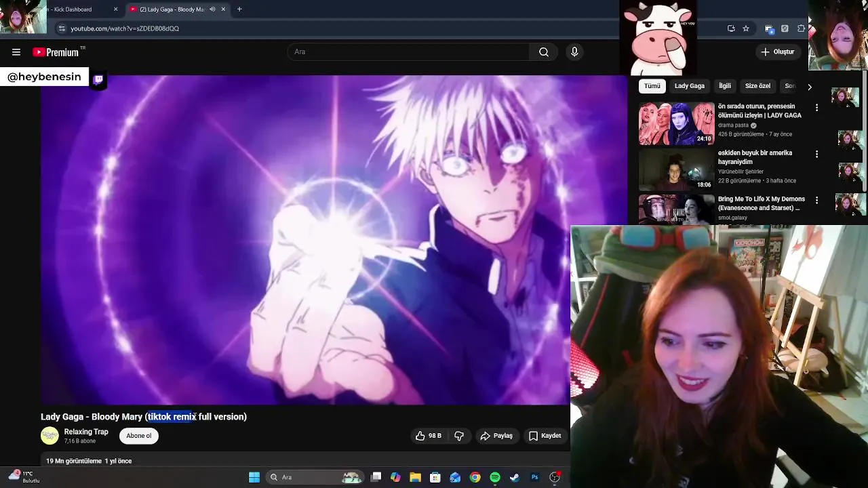This screenshot has height=488, width=868.
Task: Open the Chrome extensions puzzle icon
Action: tap(801, 28)
